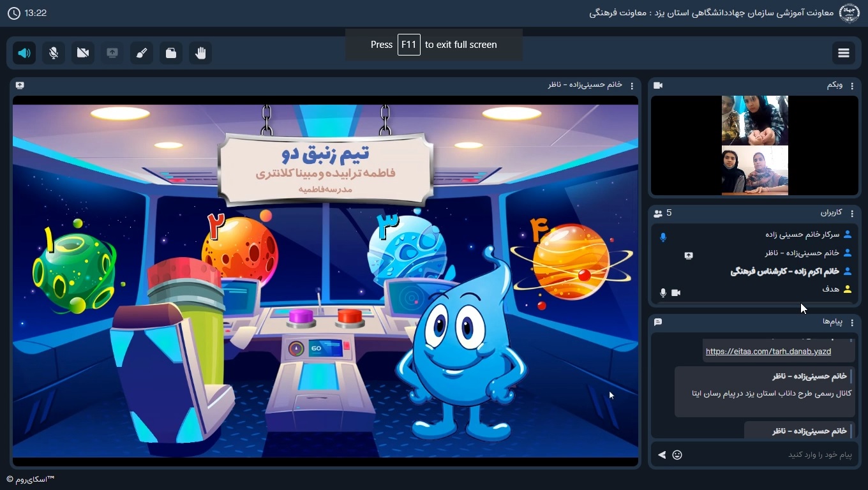
Task: Open the file sharing folder icon
Action: point(171,53)
